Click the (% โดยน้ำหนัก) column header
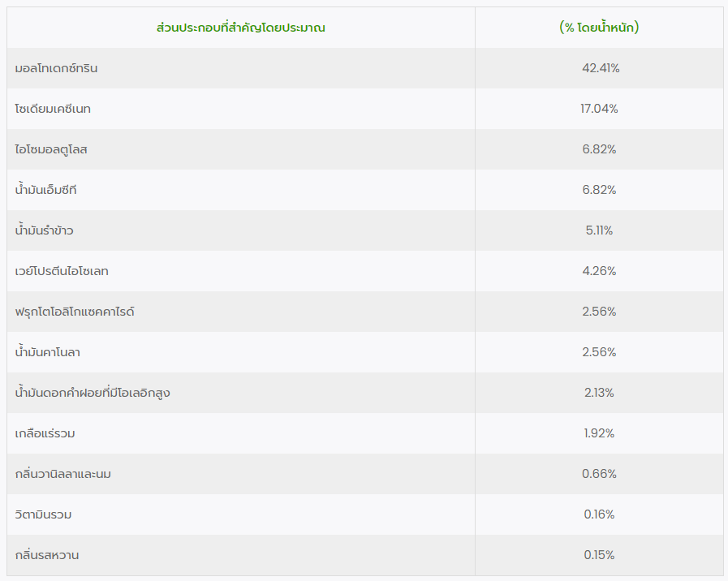Viewport: 728px width, 581px height. 599,28
